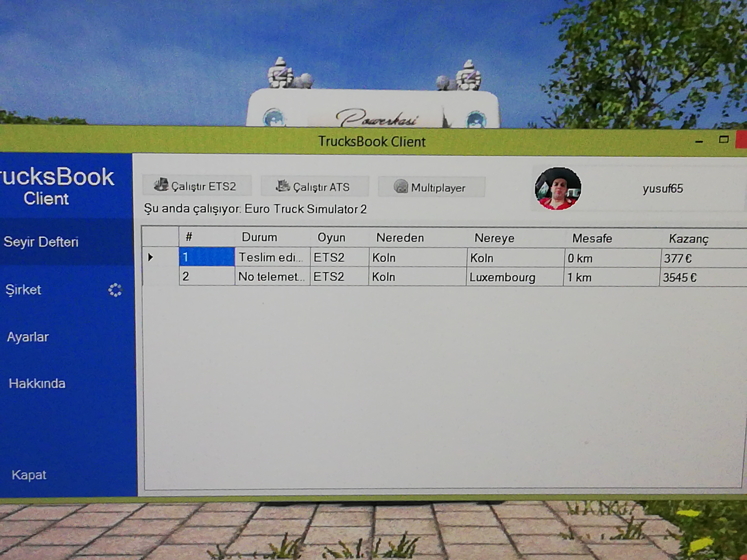Select the highlighted cell with number 1

(x=207, y=257)
